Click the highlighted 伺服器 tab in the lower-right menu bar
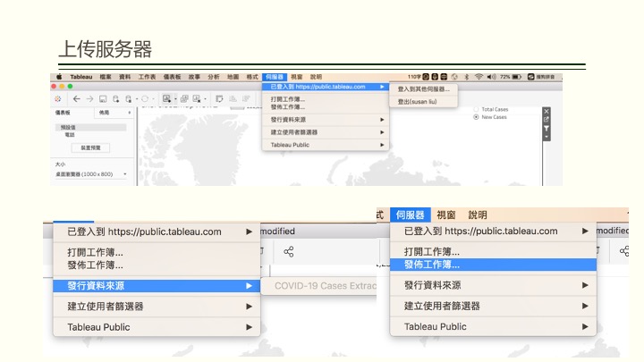The width and height of the screenshot is (644, 362). click(411, 215)
